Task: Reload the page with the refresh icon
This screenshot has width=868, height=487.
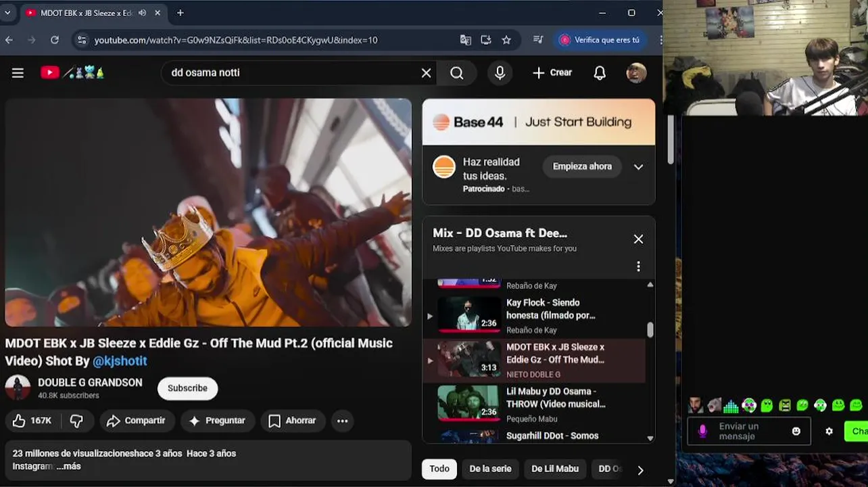Action: pos(55,40)
